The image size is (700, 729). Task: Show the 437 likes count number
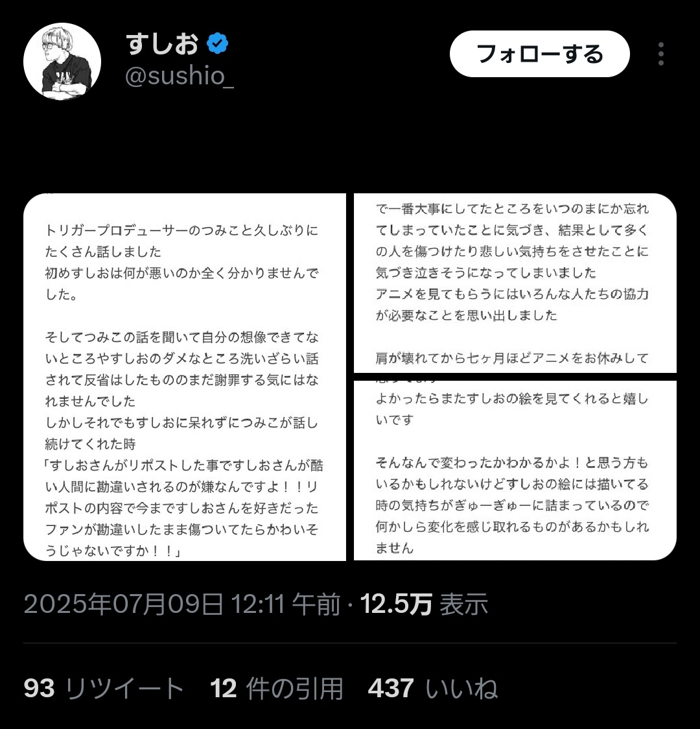click(391, 688)
